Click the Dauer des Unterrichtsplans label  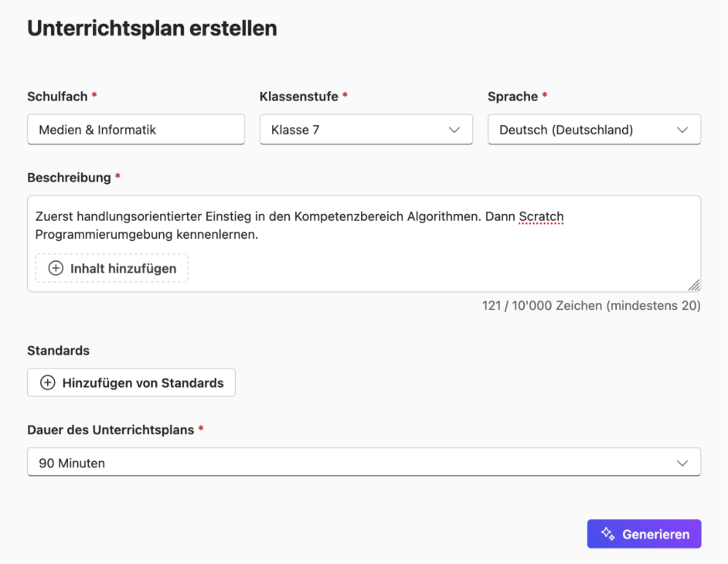click(111, 430)
